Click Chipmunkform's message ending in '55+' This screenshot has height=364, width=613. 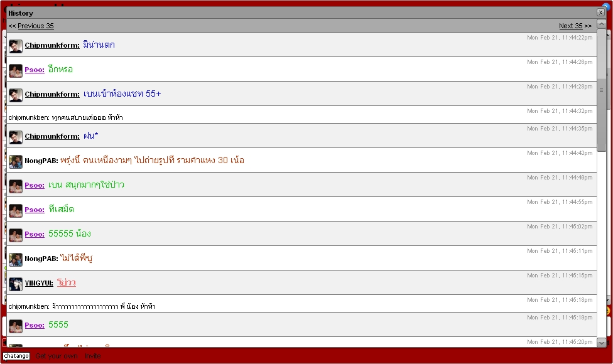[x=122, y=94]
